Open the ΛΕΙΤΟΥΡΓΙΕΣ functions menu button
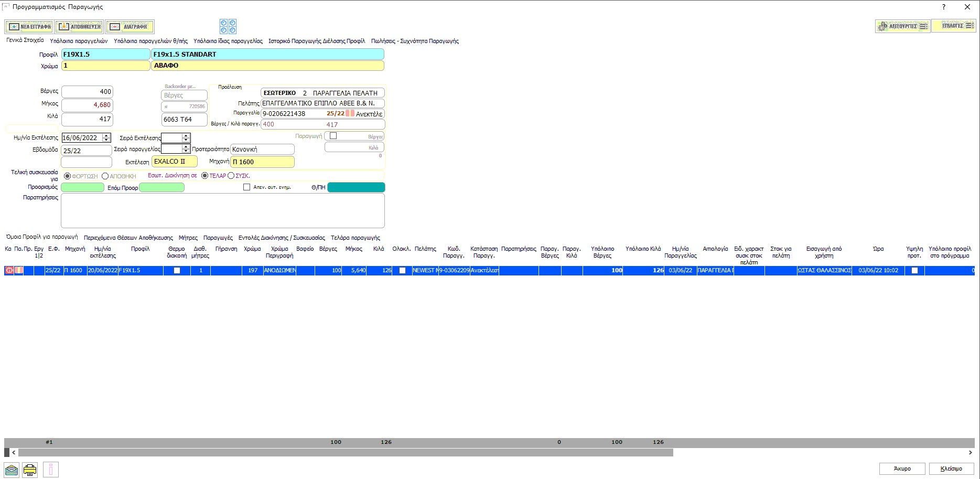The height and width of the screenshot is (479, 980). [x=902, y=26]
